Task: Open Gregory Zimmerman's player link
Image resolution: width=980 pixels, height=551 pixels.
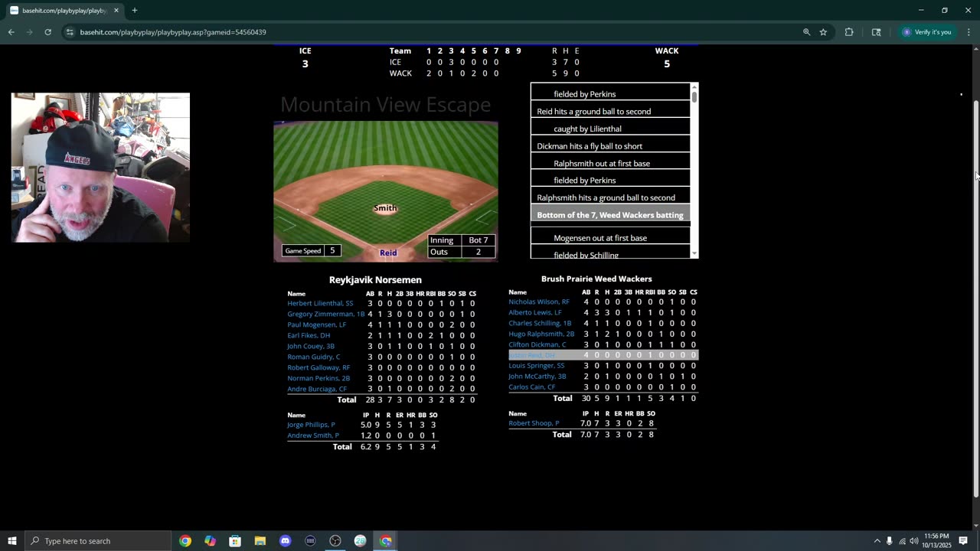Action: [x=325, y=315]
